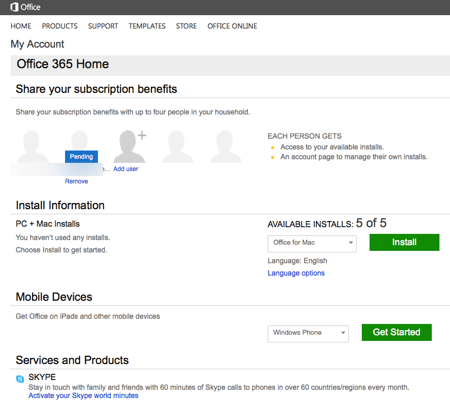Open the PRODUCTS menu
Screen dimensions: 450x406
coord(60,26)
